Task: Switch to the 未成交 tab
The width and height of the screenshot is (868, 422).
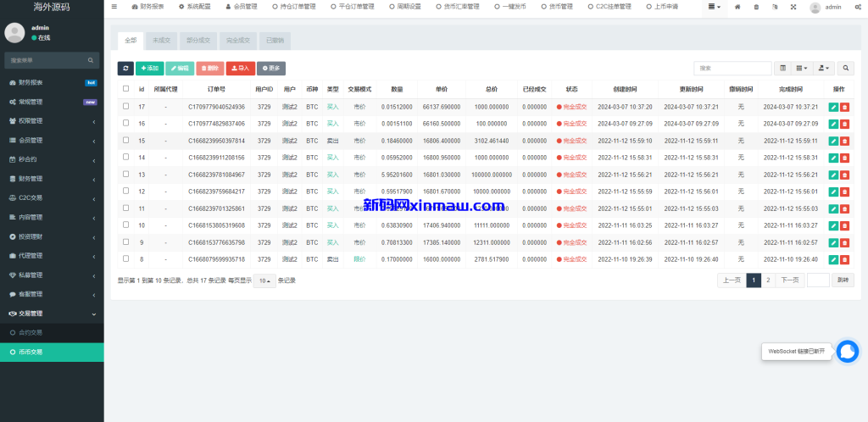Action: 162,41
